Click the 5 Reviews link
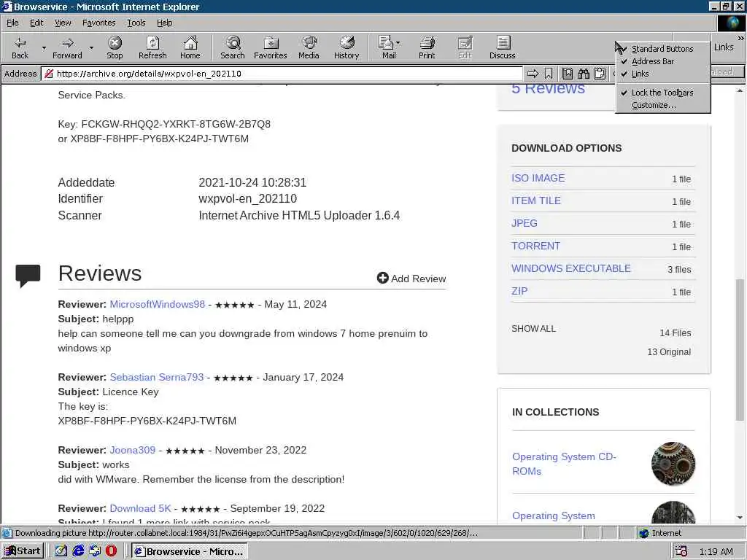Screen dimensions: 747x560 (548, 88)
